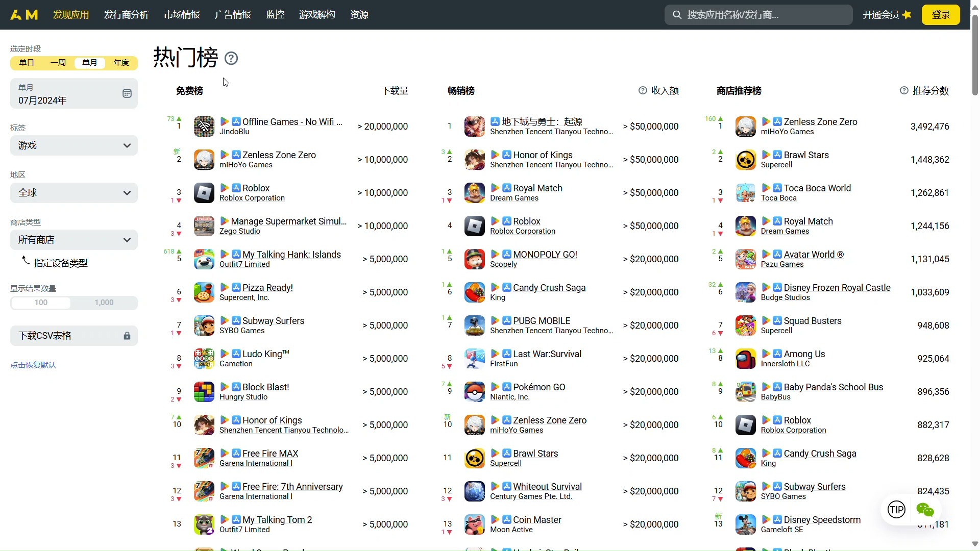Click the AppMagic logo in header

[x=24, y=15]
